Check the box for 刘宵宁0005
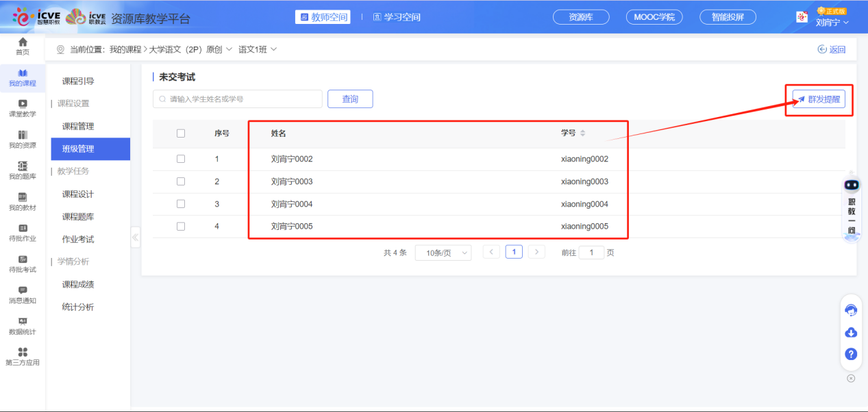Screen dimensions: 868x412 (x=181, y=226)
